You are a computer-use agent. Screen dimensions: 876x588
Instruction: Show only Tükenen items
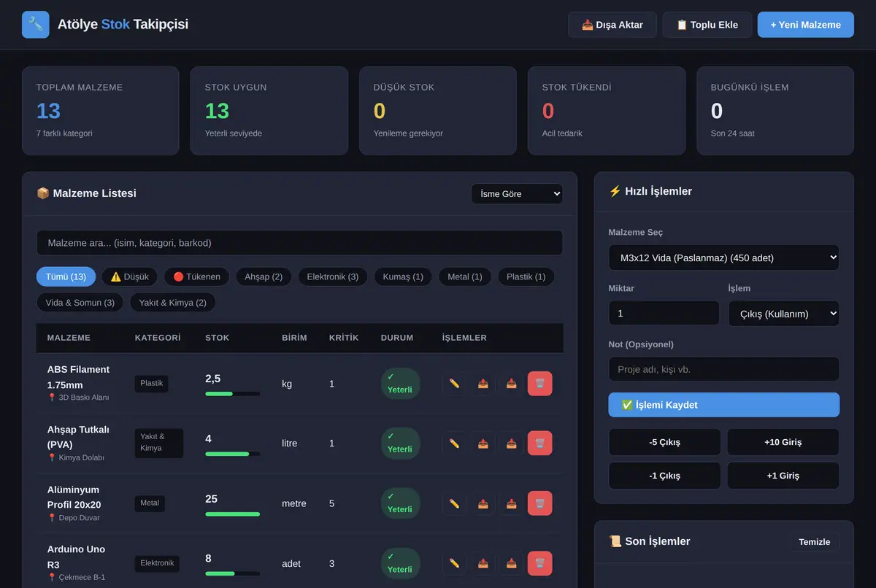[196, 277]
